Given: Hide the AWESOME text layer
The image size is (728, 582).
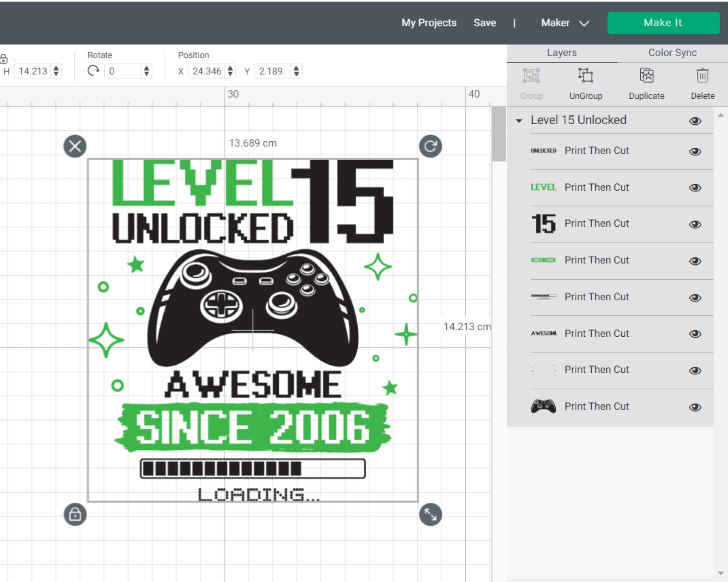Looking at the screenshot, I should click(695, 334).
